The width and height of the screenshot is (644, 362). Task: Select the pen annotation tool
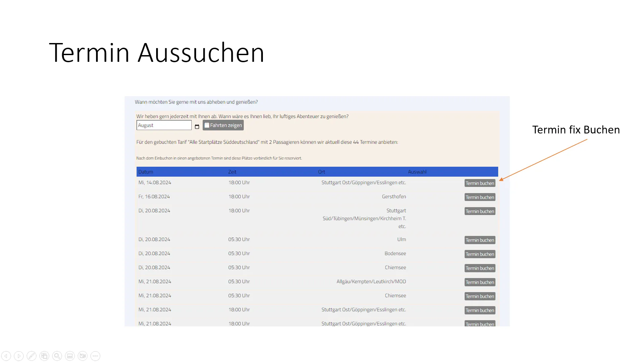click(31, 356)
